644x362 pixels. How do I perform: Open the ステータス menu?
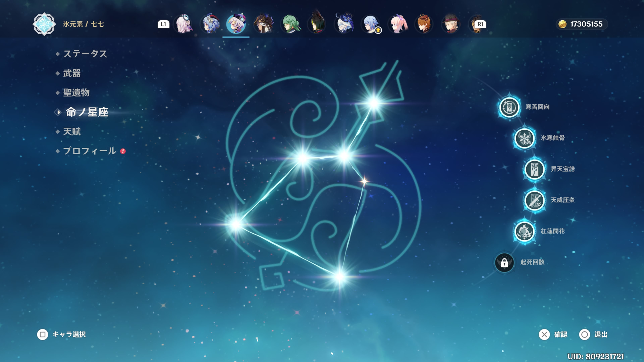(x=85, y=54)
